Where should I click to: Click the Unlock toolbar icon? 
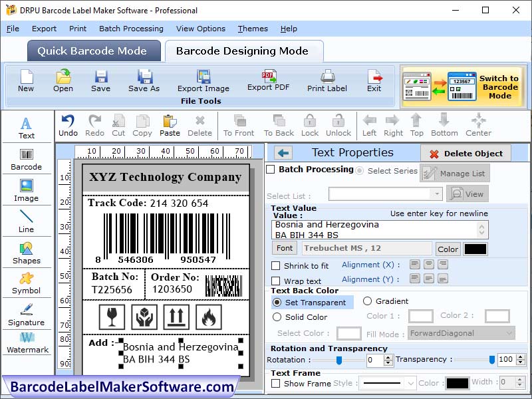[x=338, y=126]
